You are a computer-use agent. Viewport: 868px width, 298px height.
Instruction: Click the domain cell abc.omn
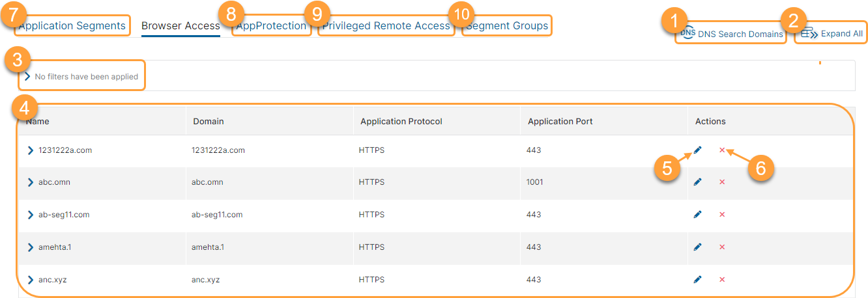[207, 182]
